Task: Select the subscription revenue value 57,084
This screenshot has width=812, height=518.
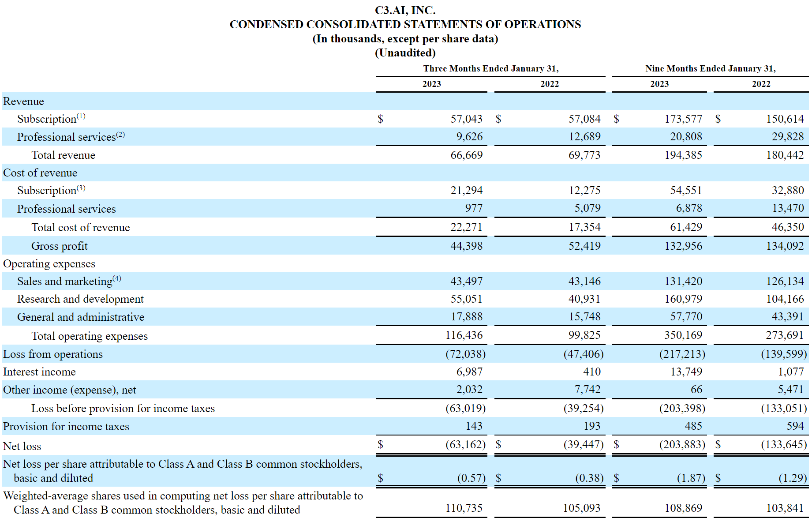Action: (x=584, y=119)
